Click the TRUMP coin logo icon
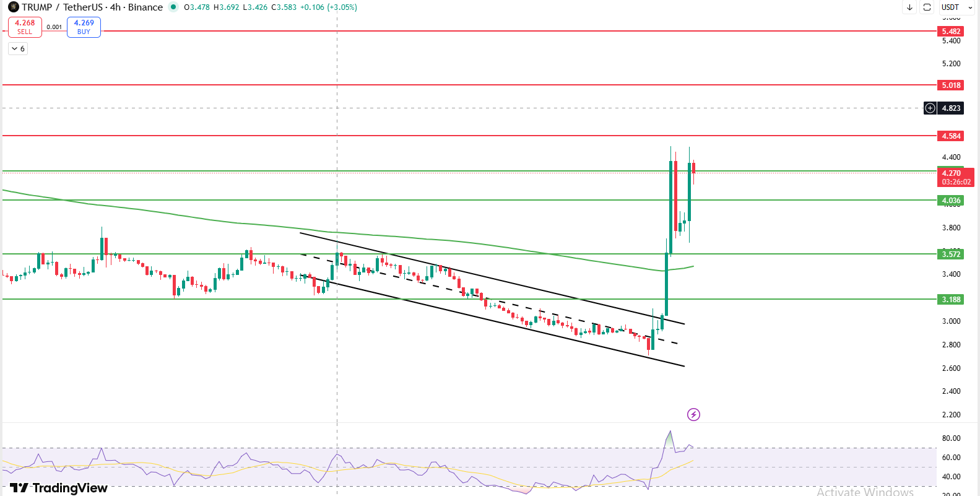 coord(14,7)
